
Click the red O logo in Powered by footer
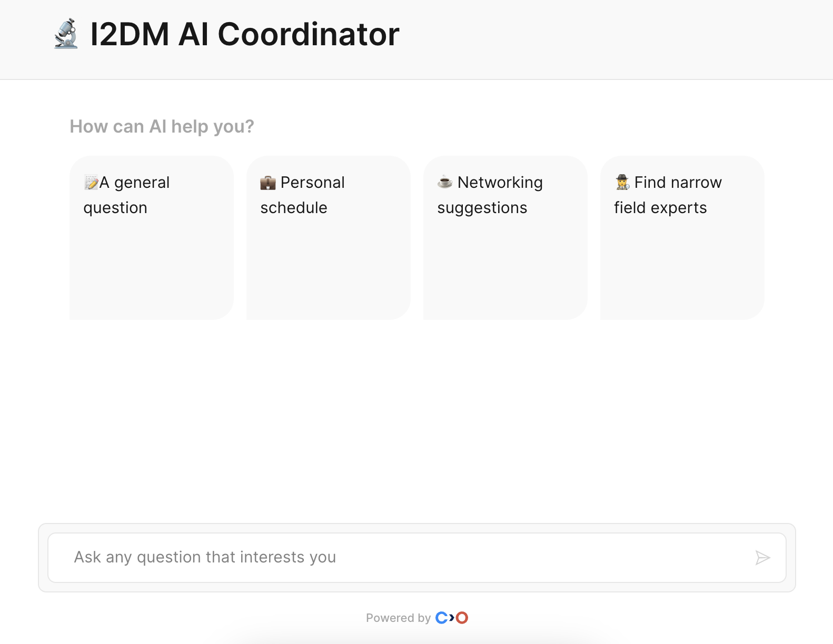tap(461, 617)
